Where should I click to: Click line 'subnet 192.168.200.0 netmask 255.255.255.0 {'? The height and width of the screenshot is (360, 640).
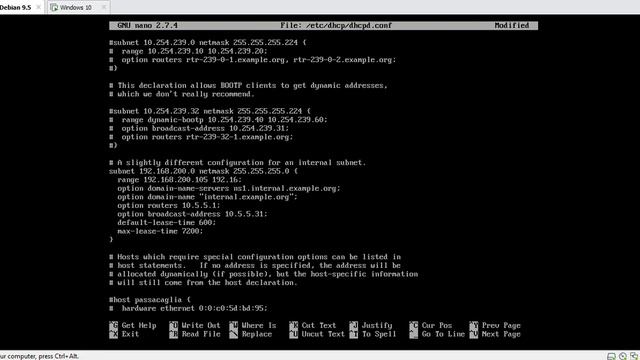tap(203, 171)
